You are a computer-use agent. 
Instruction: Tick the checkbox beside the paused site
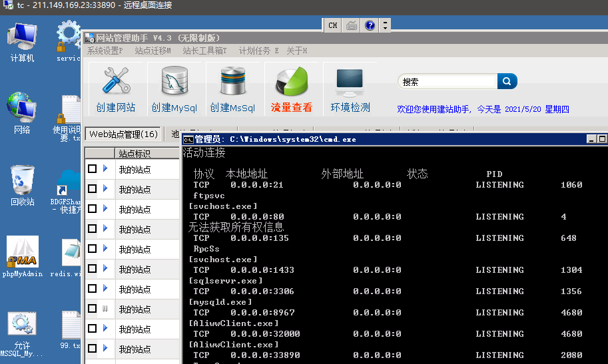92,309
